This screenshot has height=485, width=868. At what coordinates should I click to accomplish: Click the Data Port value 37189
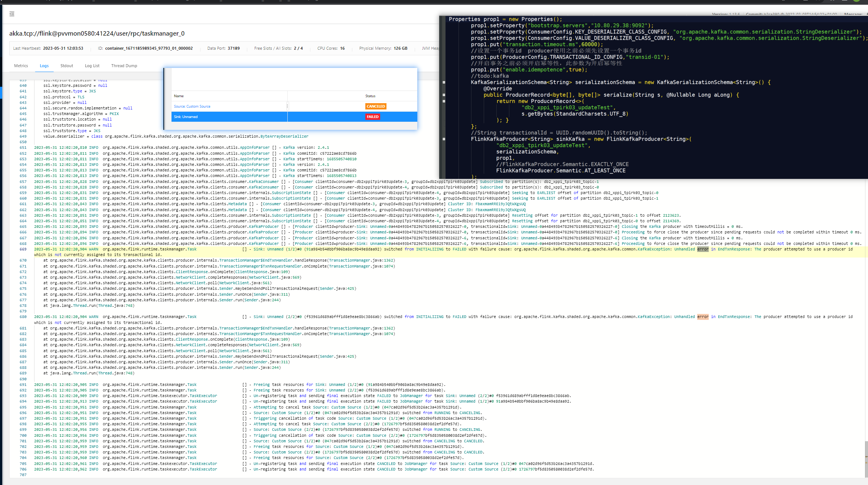pos(234,48)
